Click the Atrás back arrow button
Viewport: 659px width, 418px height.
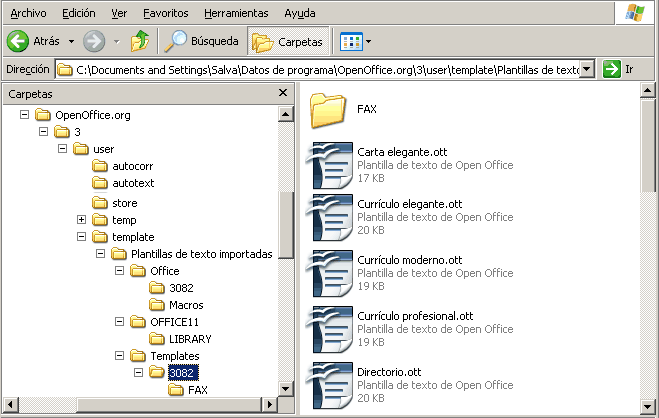33,41
